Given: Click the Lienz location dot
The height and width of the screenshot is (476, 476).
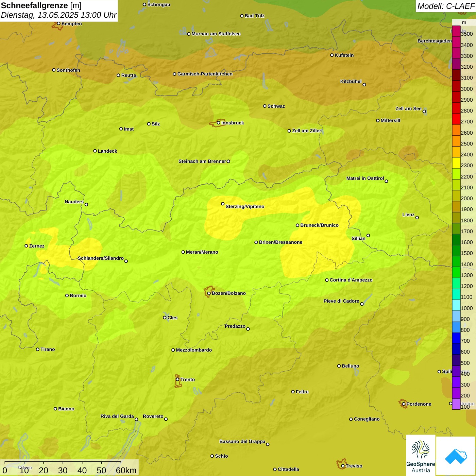Looking at the screenshot, I should [417, 218].
